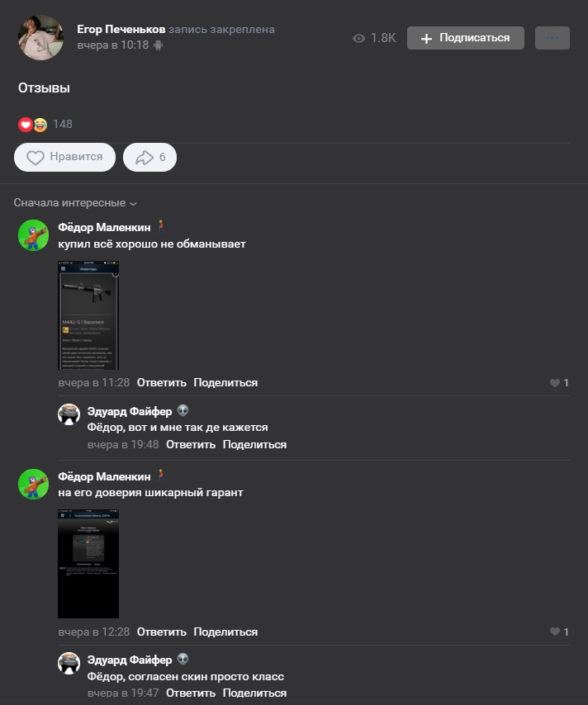Like Фёдор's comment posted at 11:28
The height and width of the screenshot is (705, 588).
pos(559,382)
